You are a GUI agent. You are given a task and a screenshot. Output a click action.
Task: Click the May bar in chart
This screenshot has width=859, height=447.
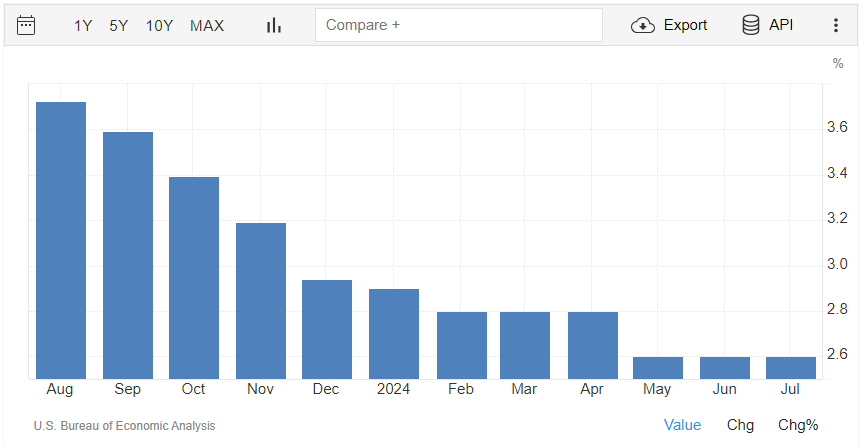(x=658, y=368)
